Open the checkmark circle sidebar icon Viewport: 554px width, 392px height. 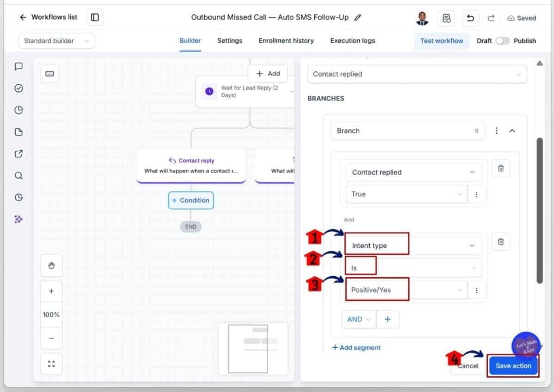coord(19,88)
